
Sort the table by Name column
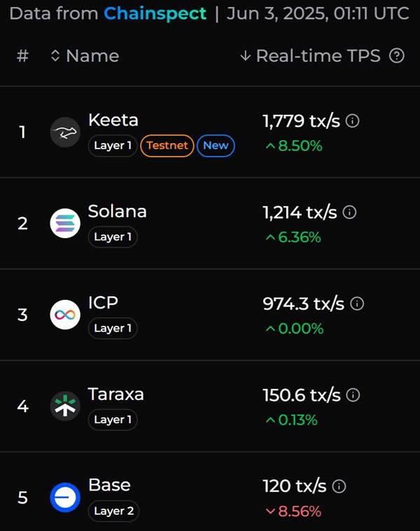point(85,56)
